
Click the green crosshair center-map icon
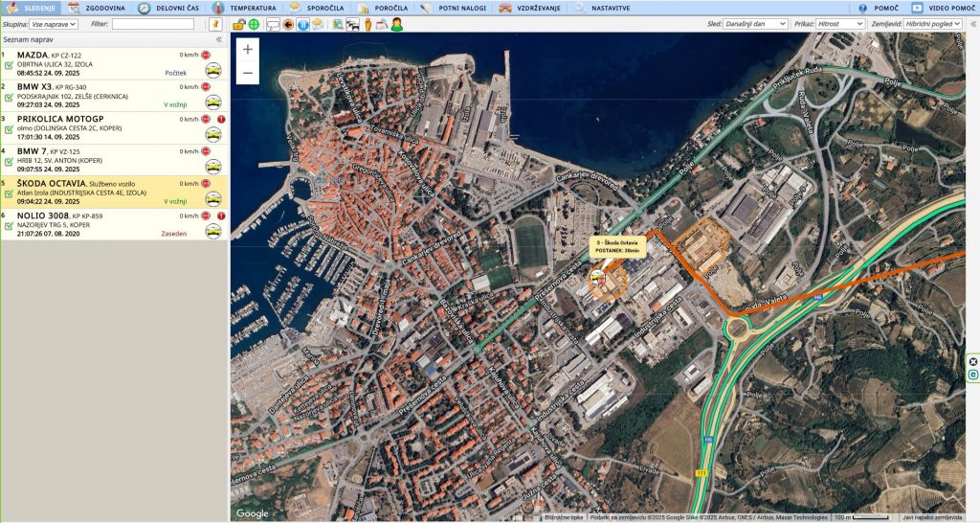pos(254,24)
